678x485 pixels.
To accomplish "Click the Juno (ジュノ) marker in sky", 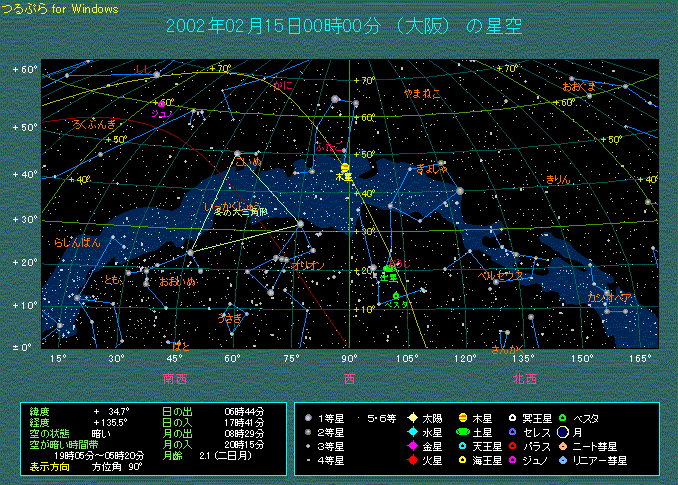I will [x=162, y=104].
